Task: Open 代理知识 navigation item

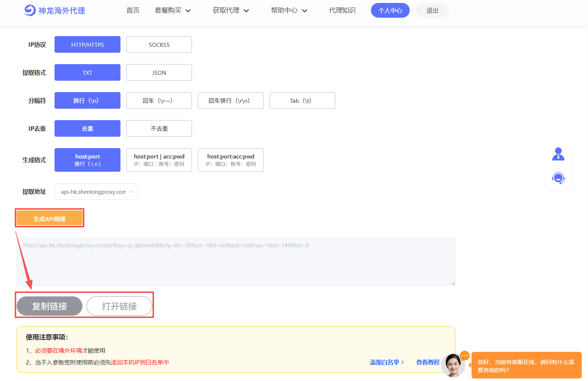Action: coord(342,10)
